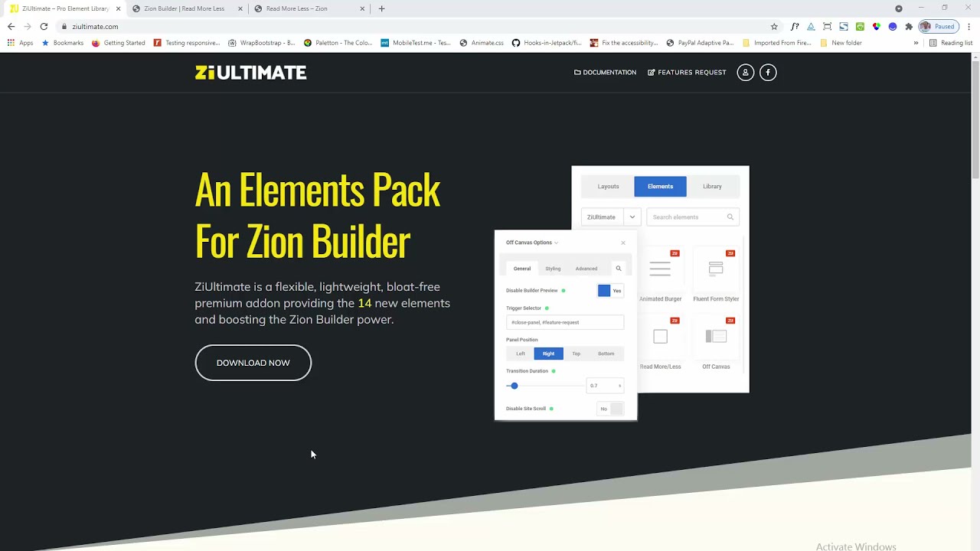Toggle the Disable Site Scroll switch
The height and width of the screenshot is (551, 980).
[611, 409]
